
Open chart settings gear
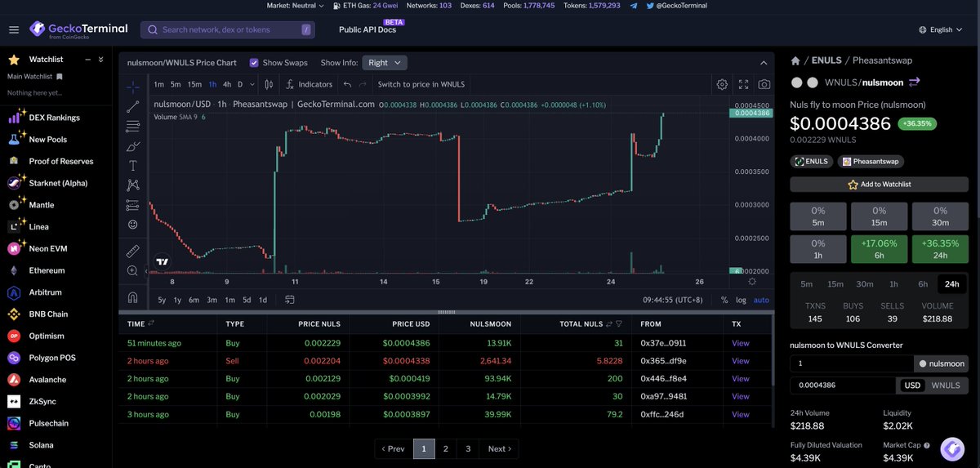722,84
